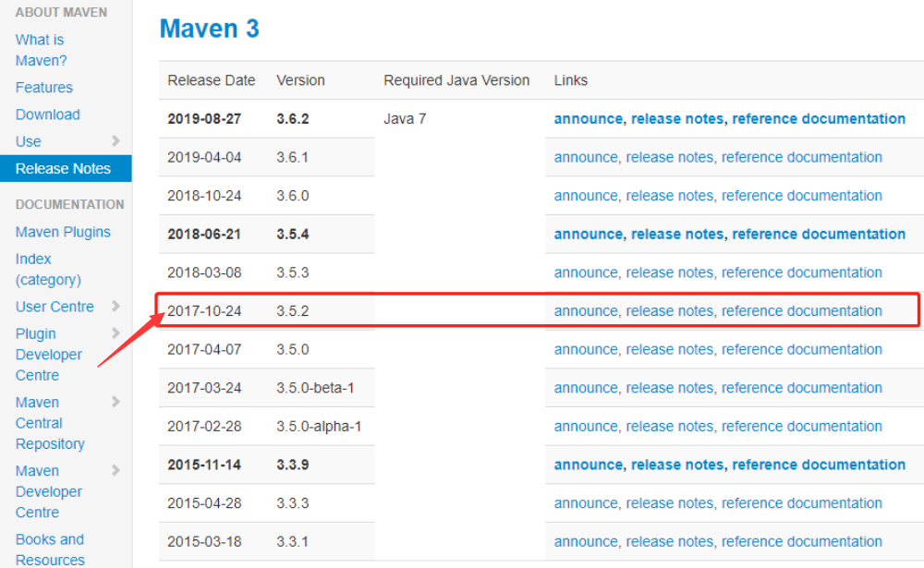924x568 pixels.
Task: Click the Release Date column header
Action: tap(212, 80)
